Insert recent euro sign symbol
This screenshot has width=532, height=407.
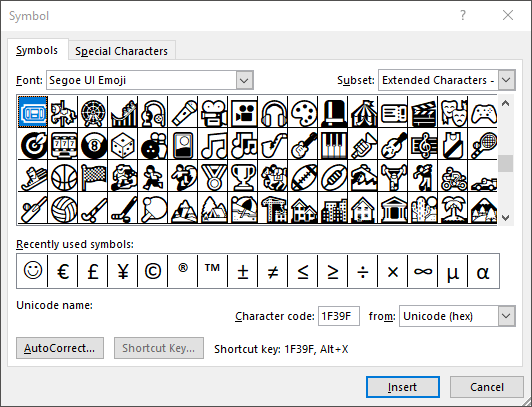point(63,271)
